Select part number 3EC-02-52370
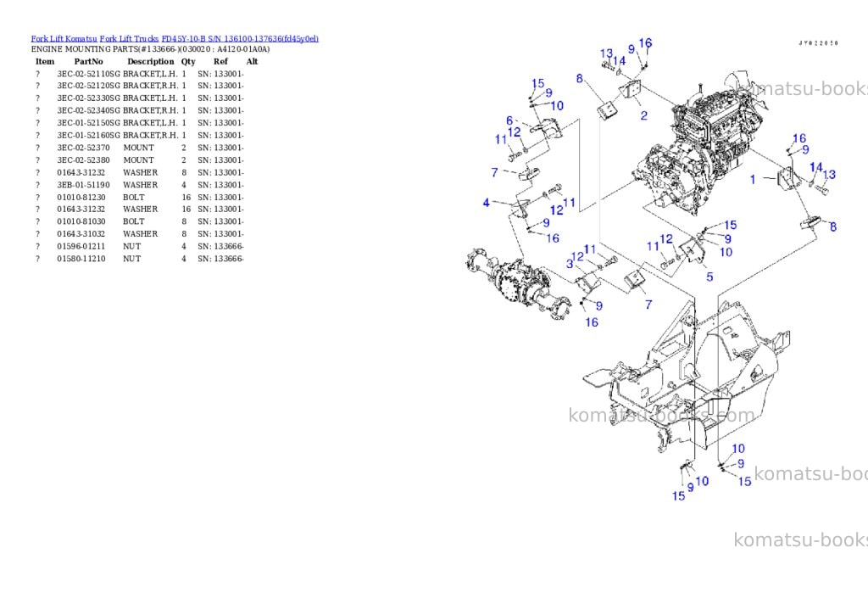This screenshot has height=615, width=868. point(83,148)
